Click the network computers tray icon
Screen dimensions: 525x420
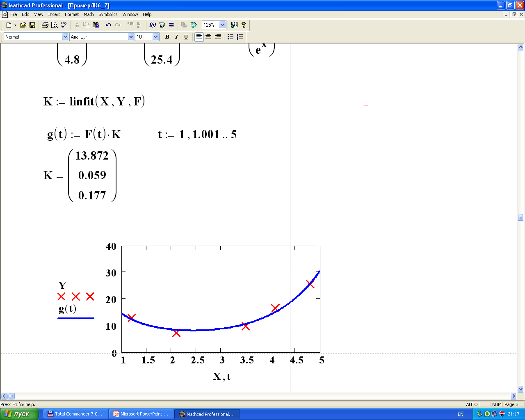point(494,414)
